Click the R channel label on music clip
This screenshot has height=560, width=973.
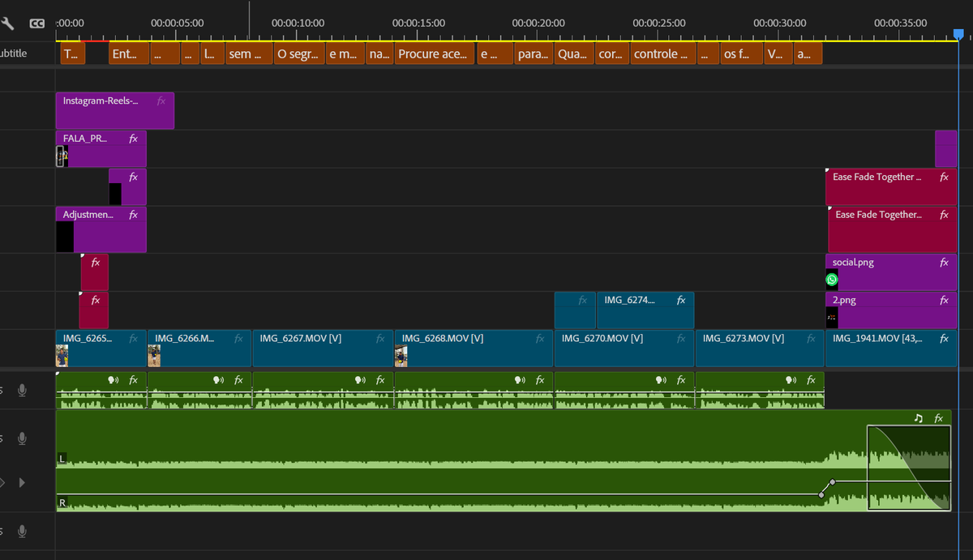(62, 503)
